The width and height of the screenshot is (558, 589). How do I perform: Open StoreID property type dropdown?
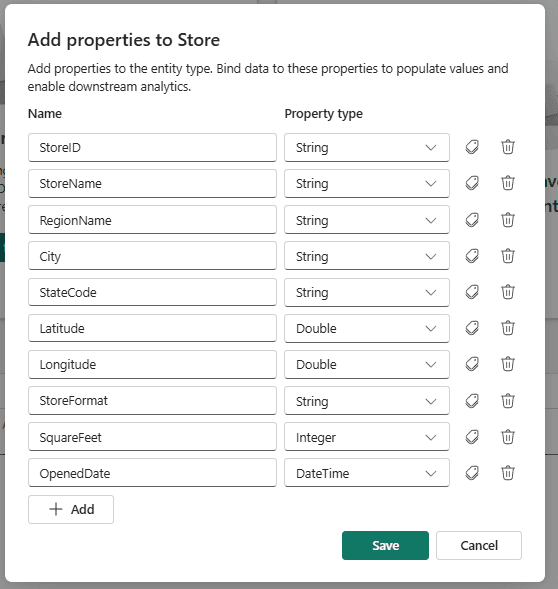click(x=367, y=147)
